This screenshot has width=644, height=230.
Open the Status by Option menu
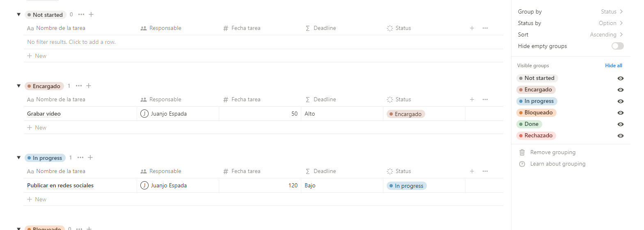(x=610, y=23)
